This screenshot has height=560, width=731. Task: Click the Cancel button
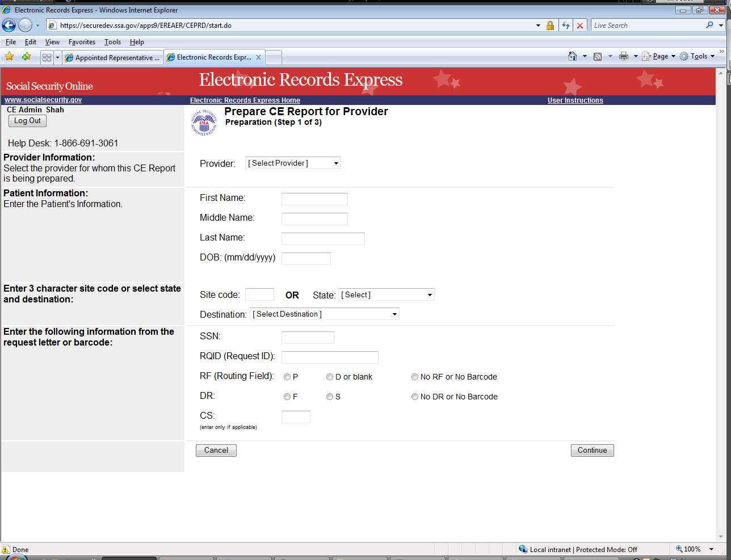[x=216, y=450]
